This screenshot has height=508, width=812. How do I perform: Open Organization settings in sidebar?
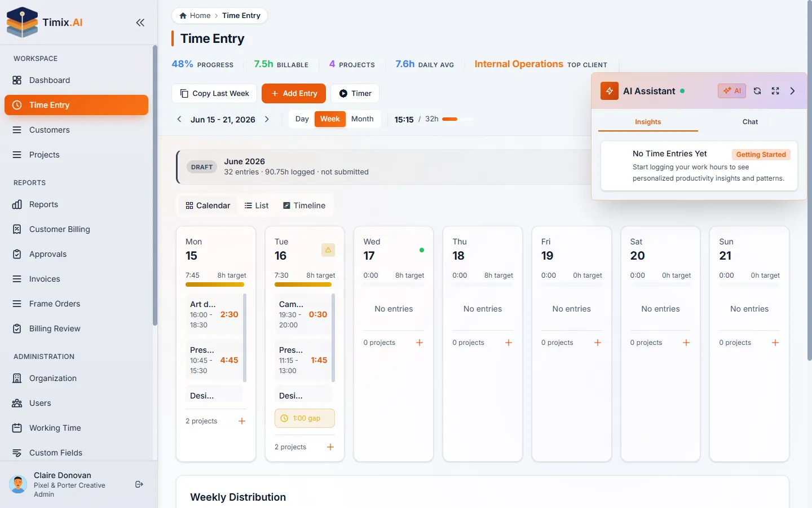click(76, 378)
